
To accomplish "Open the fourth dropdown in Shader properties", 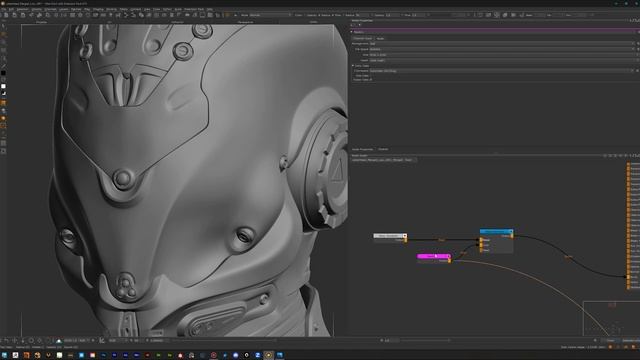I will click(x=502, y=60).
